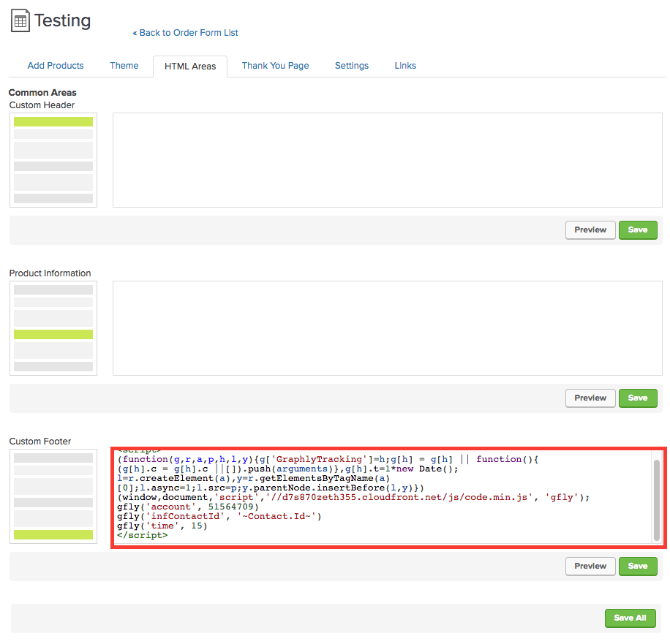The image size is (670, 644).
Task: Click the gfly('account', 51564709) code line
Action: click(188, 507)
